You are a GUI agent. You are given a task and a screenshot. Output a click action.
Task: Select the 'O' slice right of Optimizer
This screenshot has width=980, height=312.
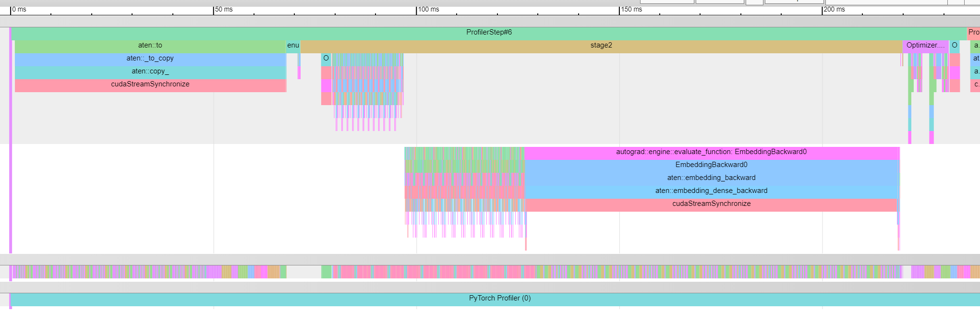(955, 46)
